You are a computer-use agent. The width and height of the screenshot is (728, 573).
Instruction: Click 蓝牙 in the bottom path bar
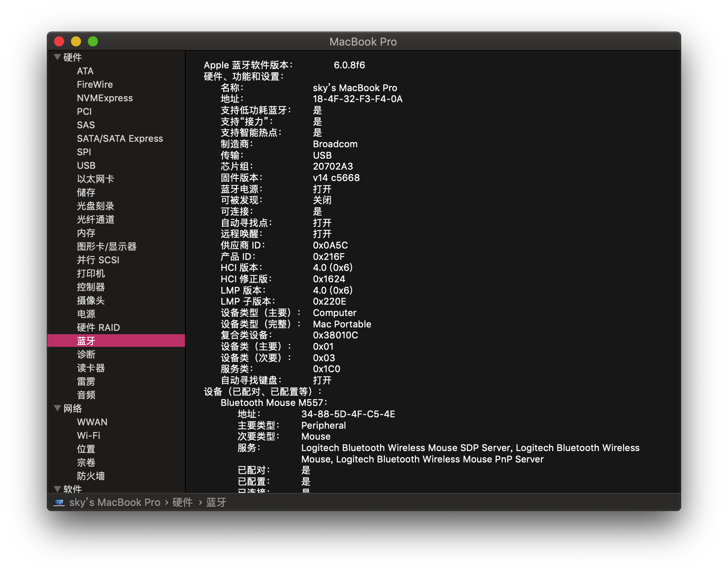point(216,502)
